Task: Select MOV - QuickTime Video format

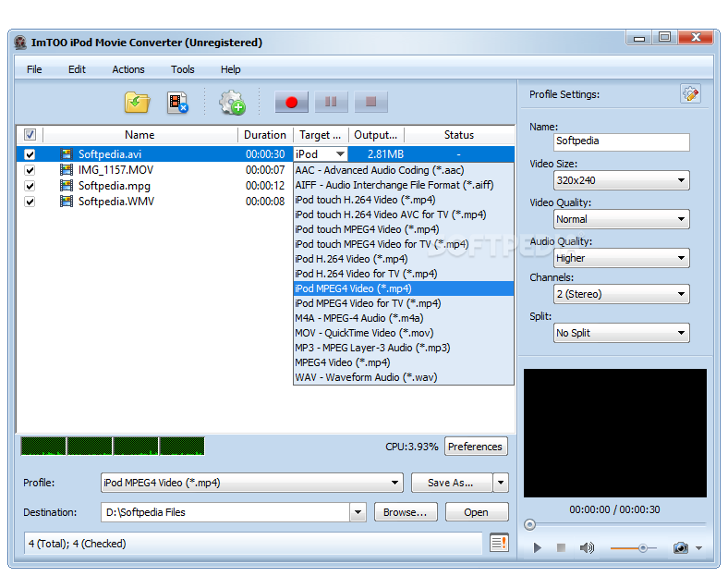Action: [x=404, y=333]
